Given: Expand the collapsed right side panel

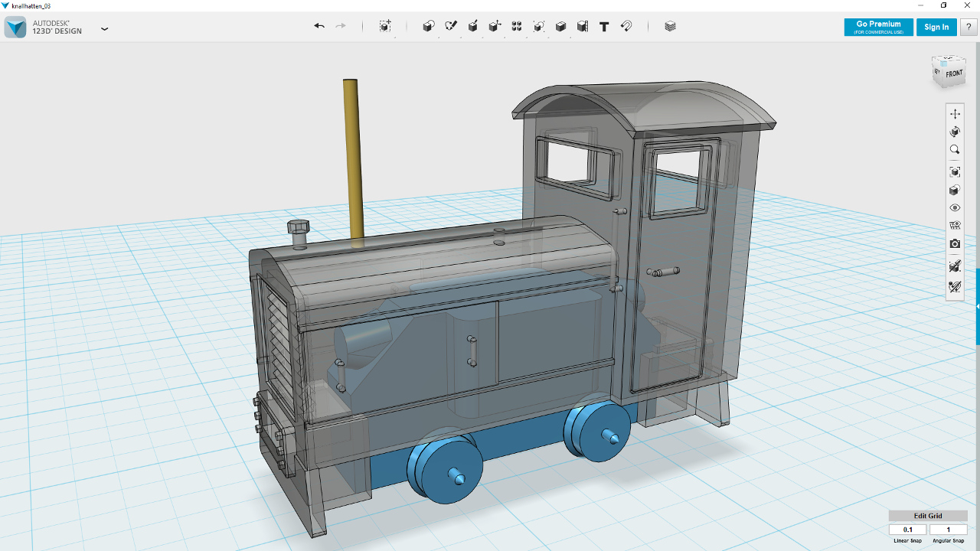Looking at the screenshot, I should tap(978, 306).
